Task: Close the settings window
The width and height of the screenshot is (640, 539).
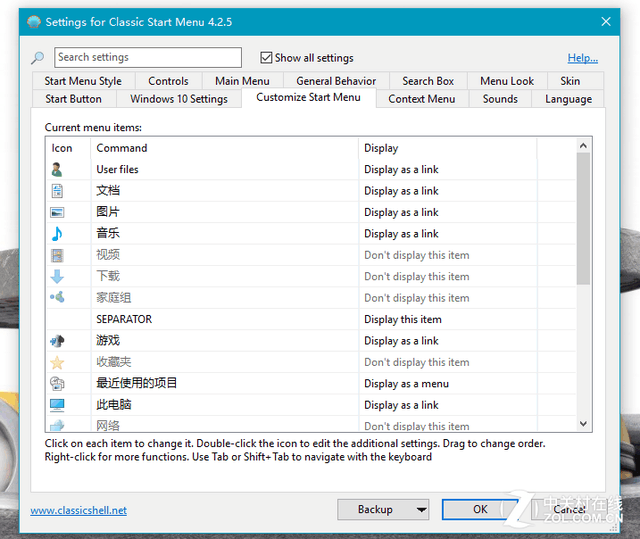Action: click(x=606, y=22)
